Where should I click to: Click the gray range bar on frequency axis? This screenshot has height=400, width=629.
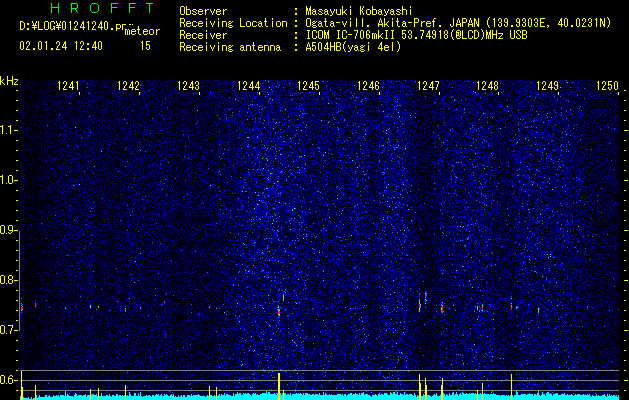coord(20,281)
